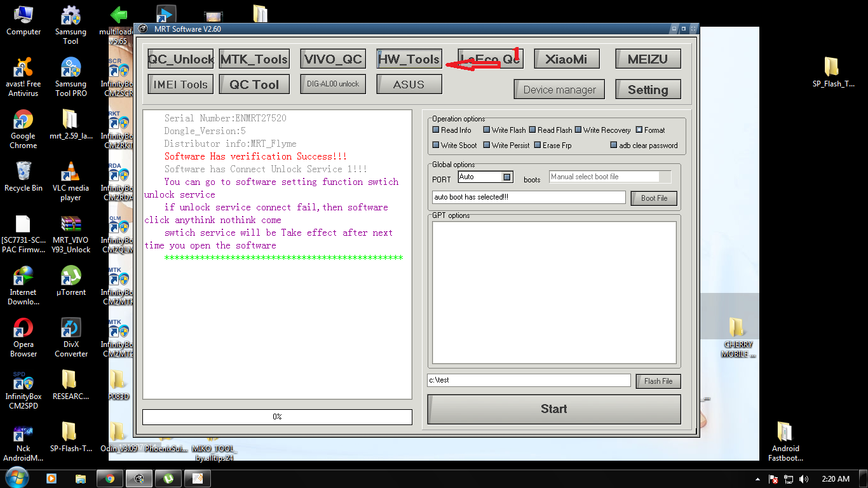Open the Windows Start menu
Image resolution: width=868 pixels, height=488 pixels.
tap(17, 478)
